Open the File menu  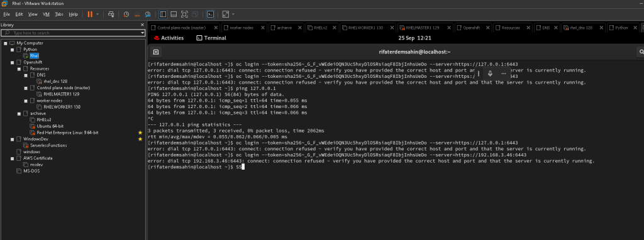6,14
